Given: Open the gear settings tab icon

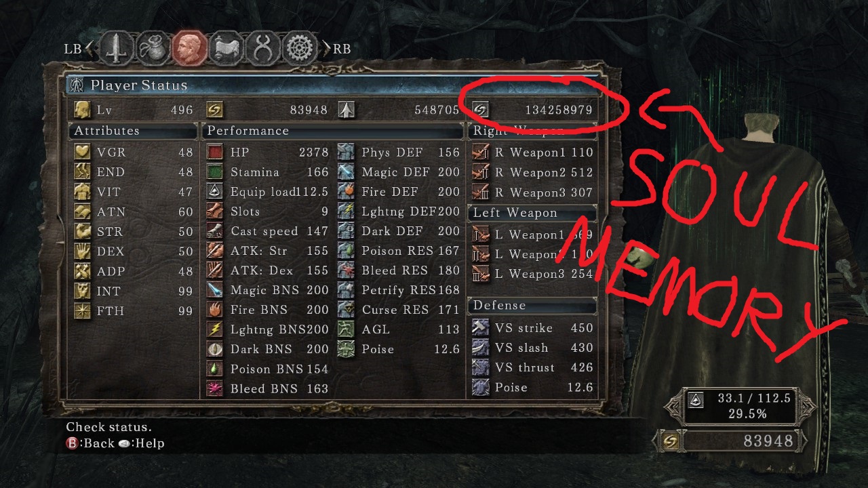Looking at the screenshot, I should pos(300,48).
